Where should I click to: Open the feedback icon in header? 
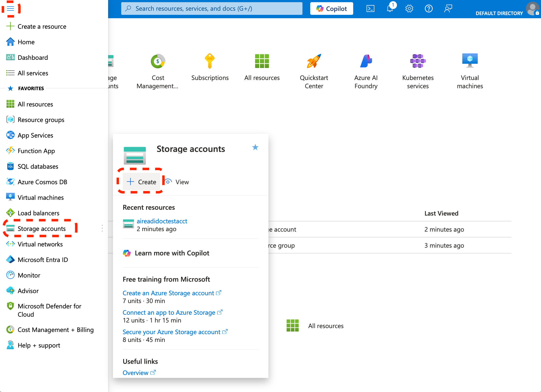tap(448, 9)
